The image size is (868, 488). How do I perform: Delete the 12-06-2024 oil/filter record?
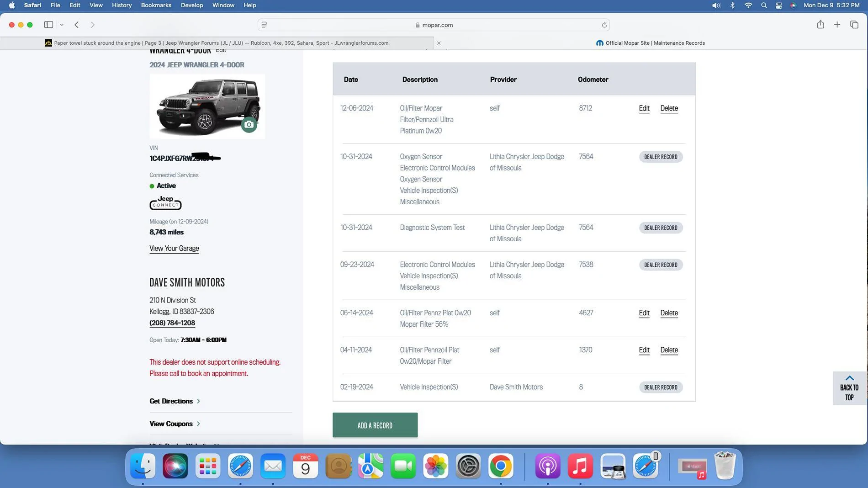(x=669, y=108)
